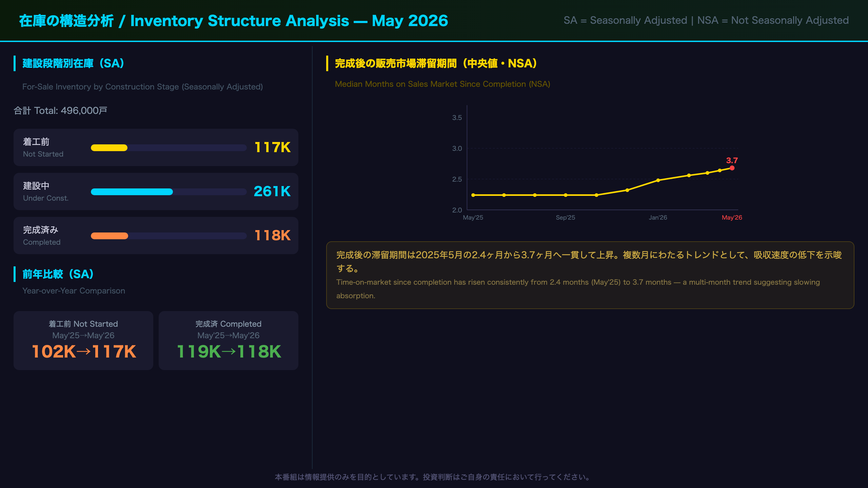Select the 118K Completed value
868x488 pixels.
coord(273,236)
